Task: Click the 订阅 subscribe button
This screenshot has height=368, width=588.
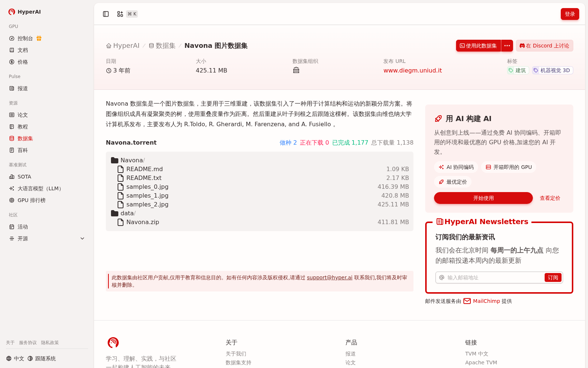Action: (x=553, y=277)
